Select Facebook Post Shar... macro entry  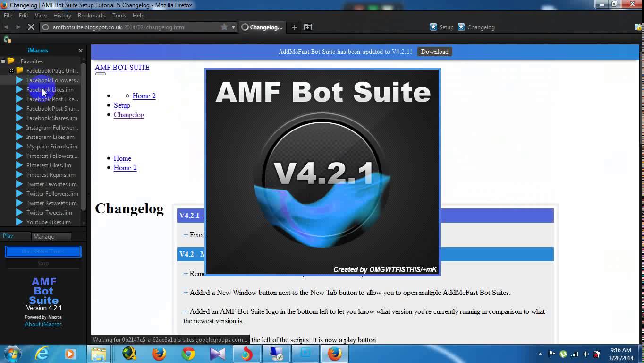52,109
